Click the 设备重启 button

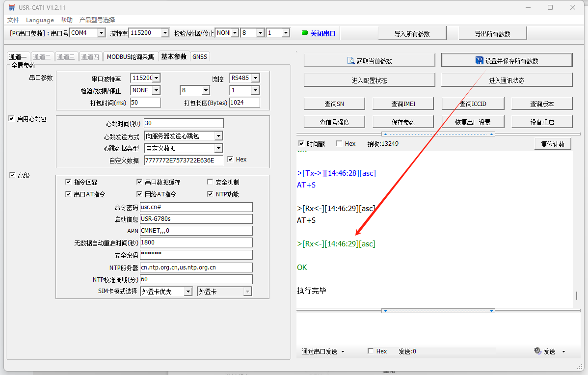pyautogui.click(x=542, y=122)
